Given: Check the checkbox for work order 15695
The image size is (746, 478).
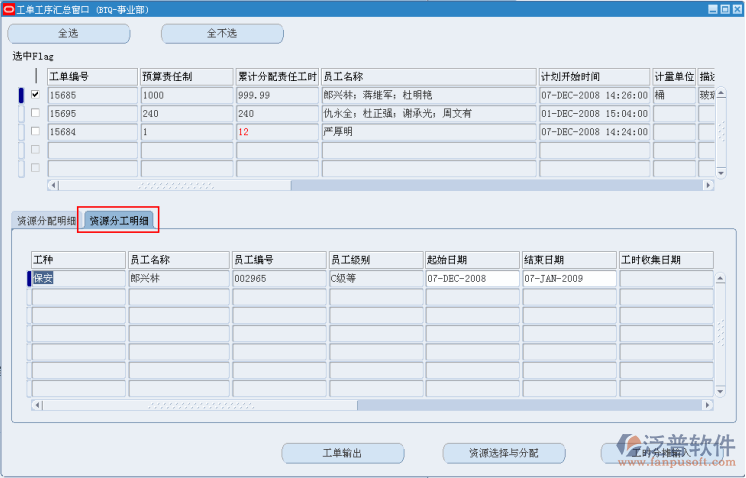Looking at the screenshot, I should [35, 113].
